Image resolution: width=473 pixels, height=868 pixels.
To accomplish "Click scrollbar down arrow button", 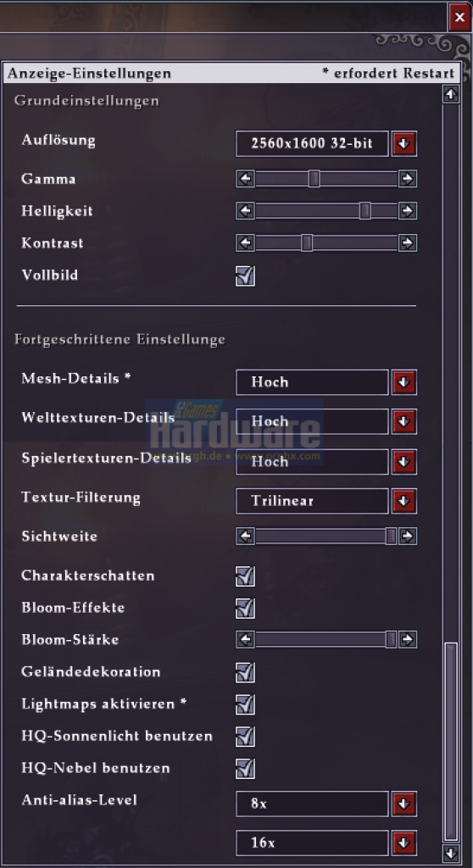I will tap(451, 851).
